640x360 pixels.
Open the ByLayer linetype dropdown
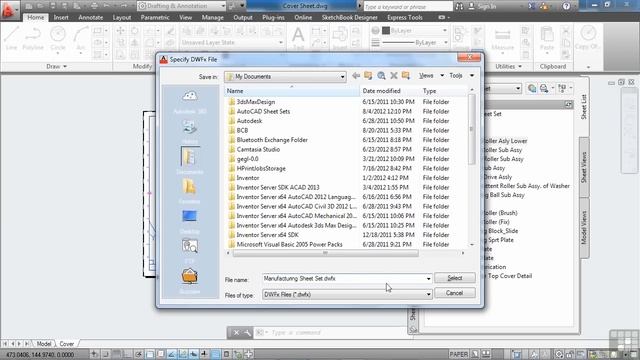coord(415,42)
